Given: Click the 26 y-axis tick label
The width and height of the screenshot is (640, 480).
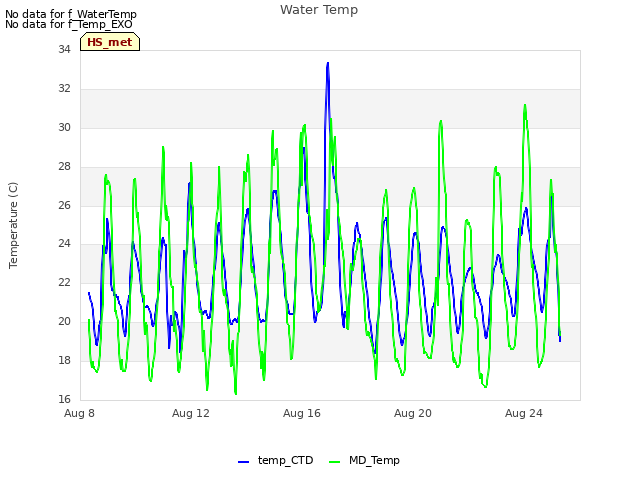Looking at the screenshot, I should [64, 205].
